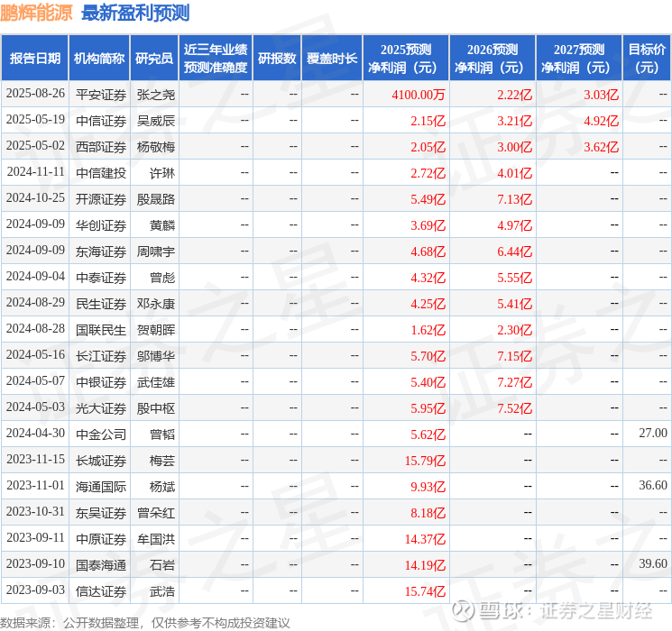The width and height of the screenshot is (672, 631).
Task: Select target price 36.60
Action: point(653,485)
